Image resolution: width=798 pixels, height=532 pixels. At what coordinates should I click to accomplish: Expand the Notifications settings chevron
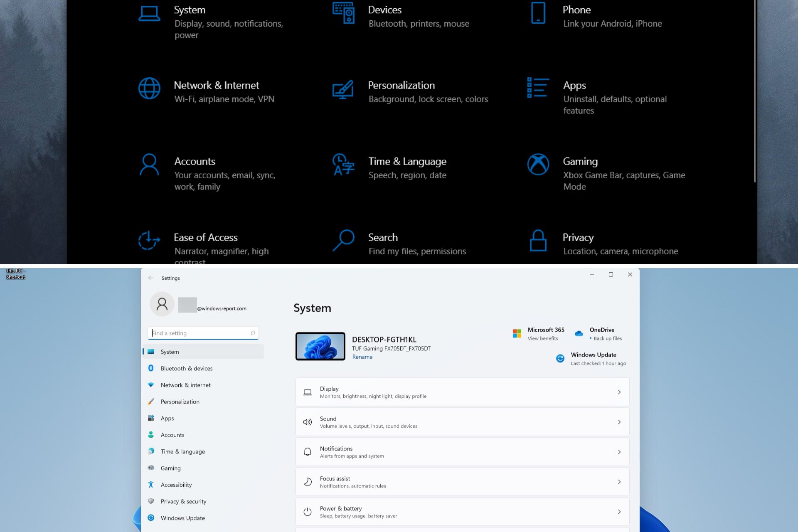619,452
